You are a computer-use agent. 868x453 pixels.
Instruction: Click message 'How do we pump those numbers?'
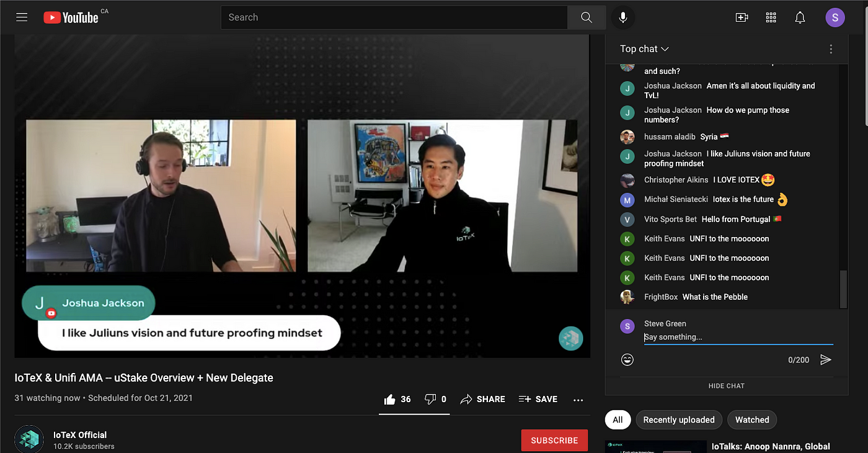coord(717,115)
